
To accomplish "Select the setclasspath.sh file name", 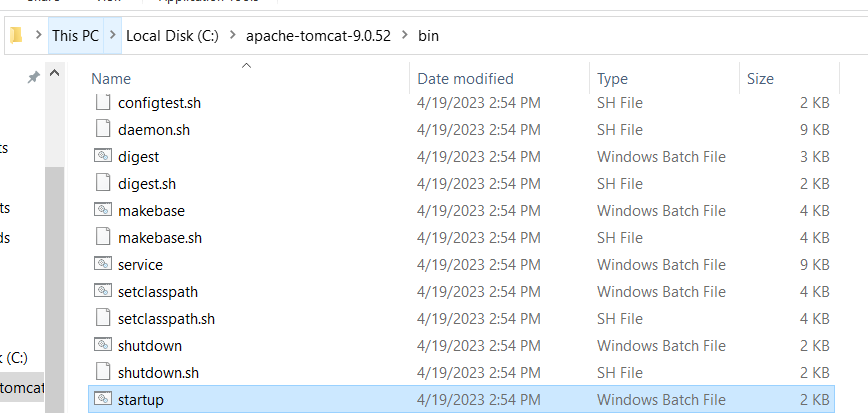I will (166, 319).
